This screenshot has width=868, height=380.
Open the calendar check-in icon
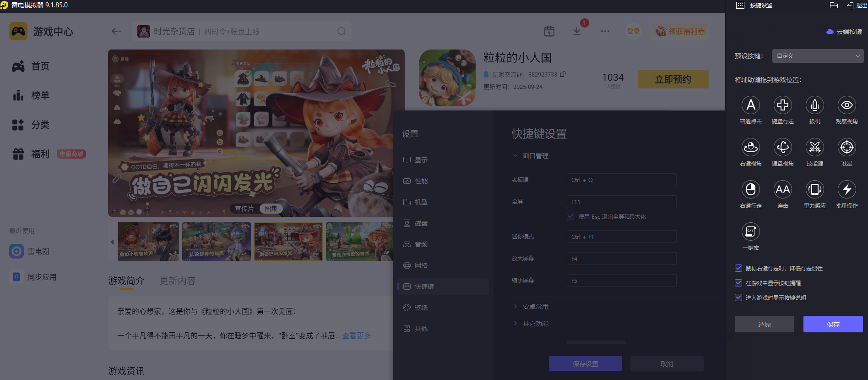pos(549,31)
